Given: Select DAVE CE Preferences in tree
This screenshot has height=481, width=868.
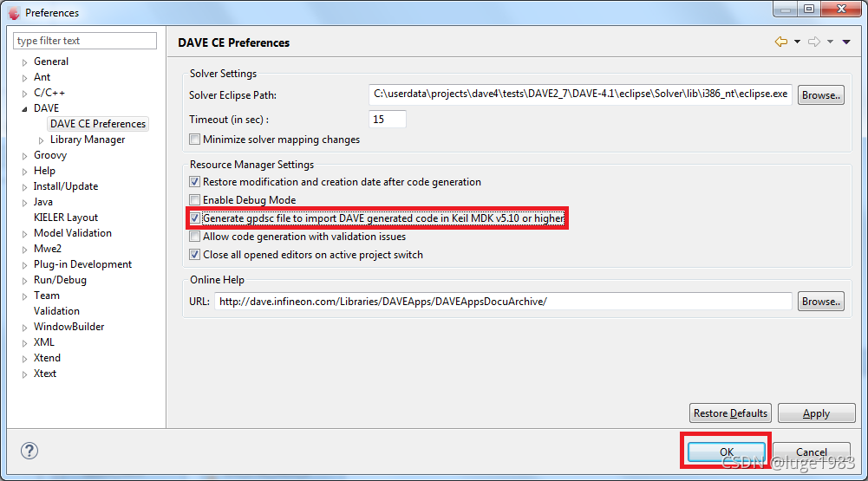Looking at the screenshot, I should click(98, 123).
